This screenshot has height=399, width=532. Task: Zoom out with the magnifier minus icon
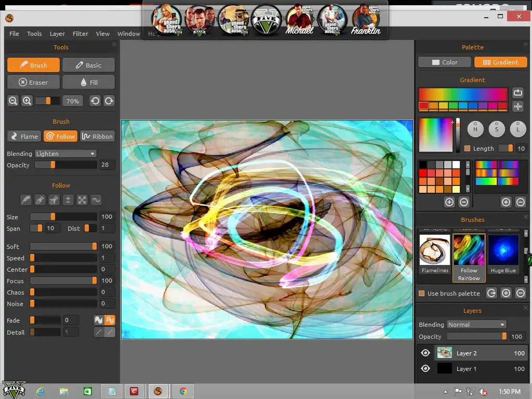coord(13,101)
